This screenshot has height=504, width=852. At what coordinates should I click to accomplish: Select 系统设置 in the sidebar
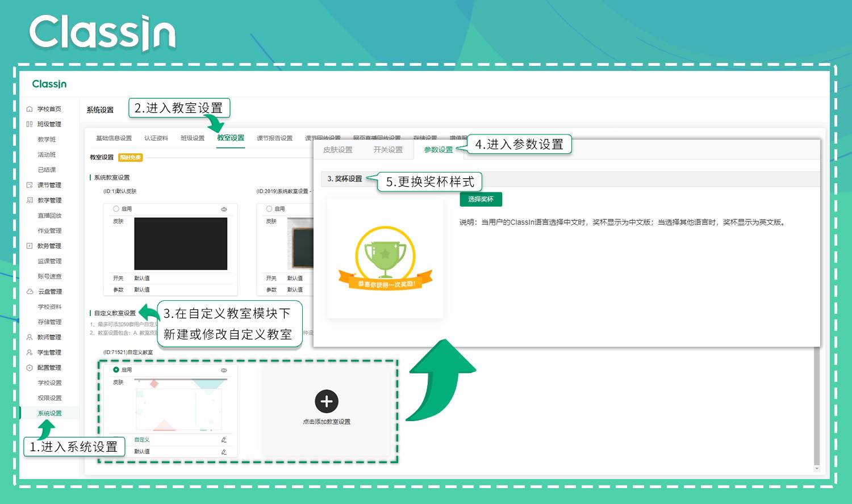pyautogui.click(x=49, y=413)
